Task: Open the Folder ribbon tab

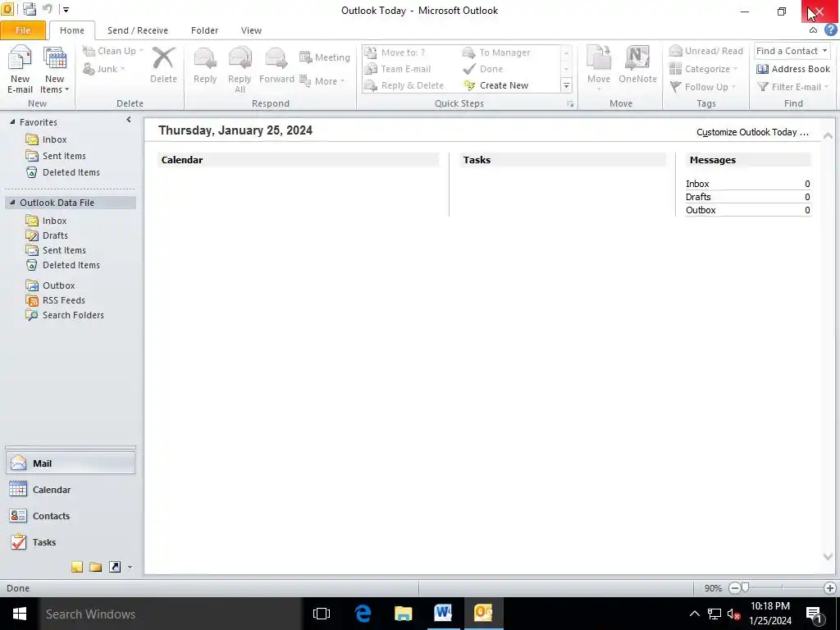Action: tap(204, 30)
